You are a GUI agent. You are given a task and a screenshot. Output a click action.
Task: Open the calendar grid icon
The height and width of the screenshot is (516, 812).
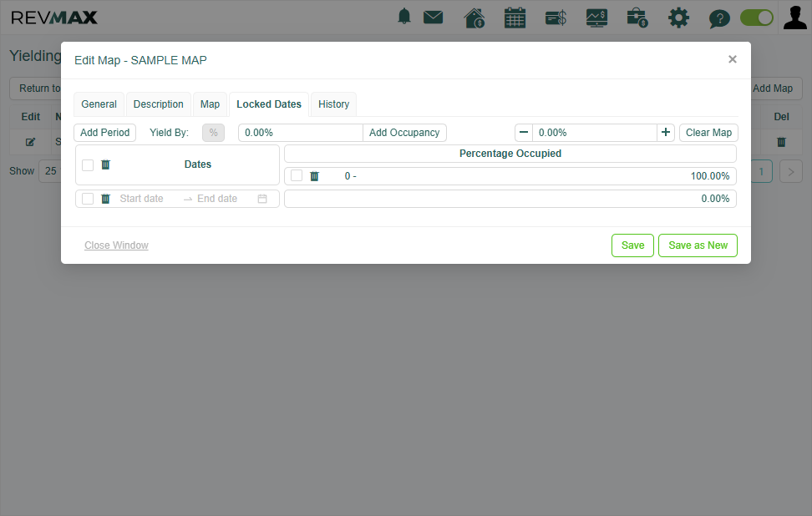[515, 18]
